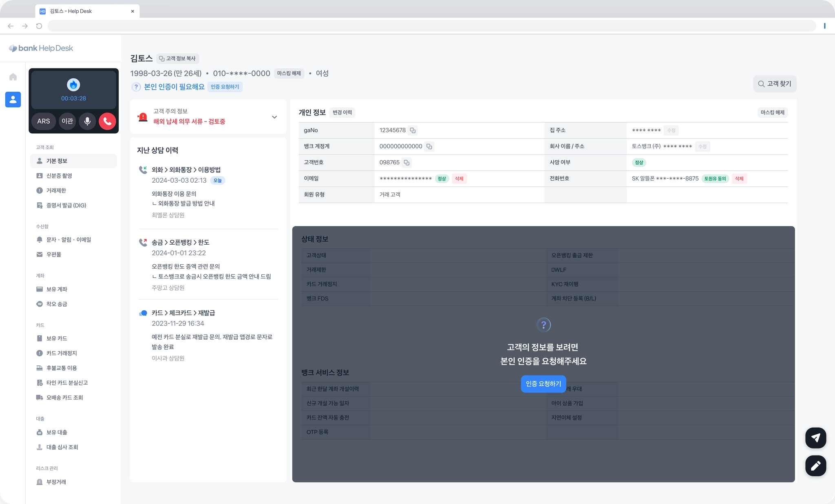Open the 외화통장 이용방법 consultation record

pos(186,170)
